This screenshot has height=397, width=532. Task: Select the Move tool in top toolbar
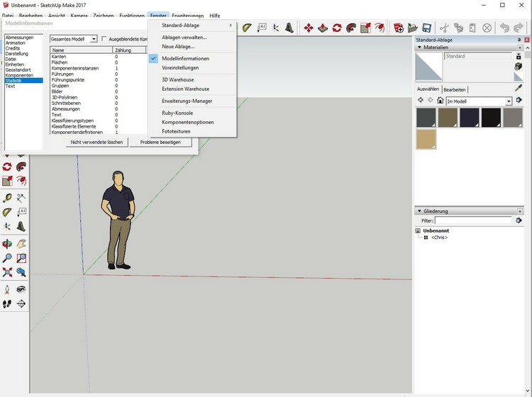tap(309, 28)
